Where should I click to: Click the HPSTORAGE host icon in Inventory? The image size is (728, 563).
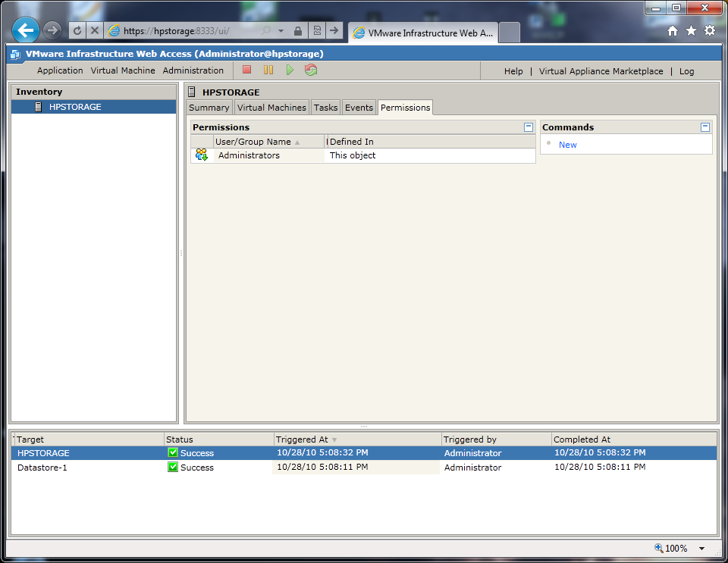tap(39, 107)
